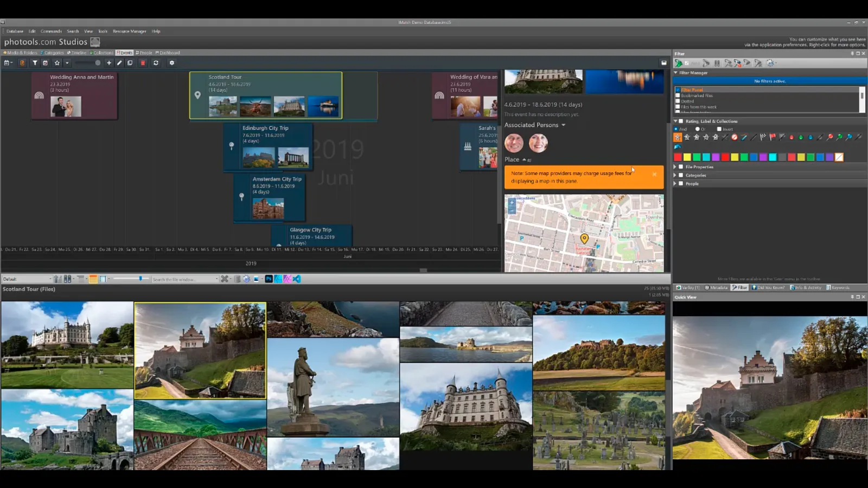The width and height of the screenshot is (868, 488).
Task: Click the Photoshop icon in file window toolbar
Action: (x=269, y=279)
